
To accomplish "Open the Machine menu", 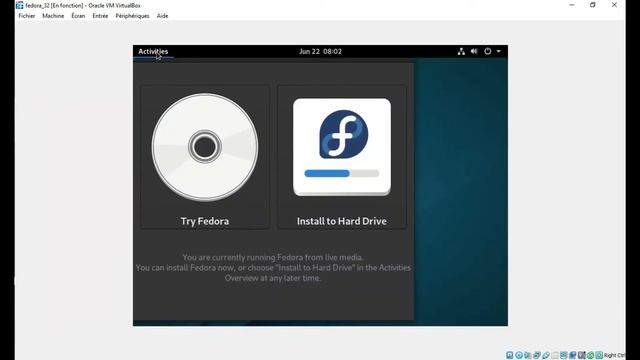I will coord(53,16).
